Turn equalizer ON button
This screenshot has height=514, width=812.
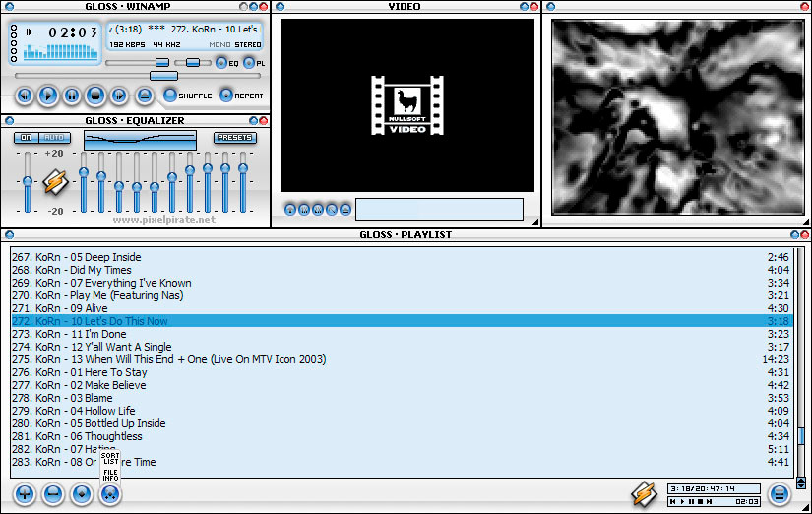[26, 137]
